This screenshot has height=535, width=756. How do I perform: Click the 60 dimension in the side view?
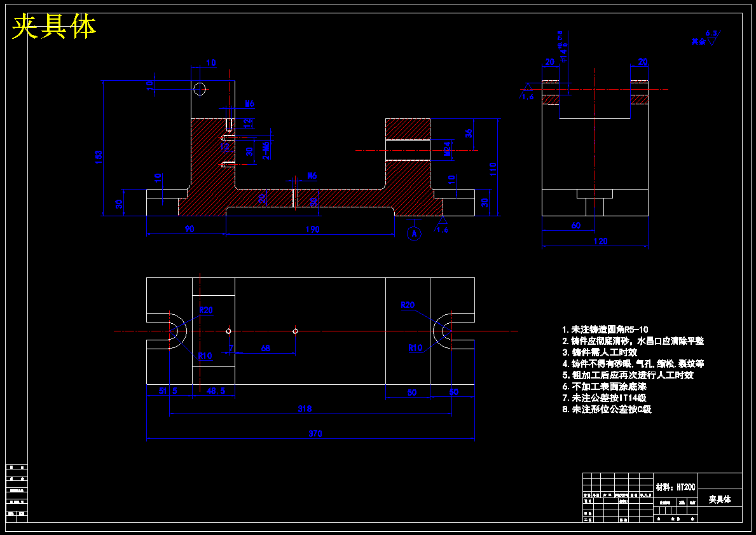575,225
